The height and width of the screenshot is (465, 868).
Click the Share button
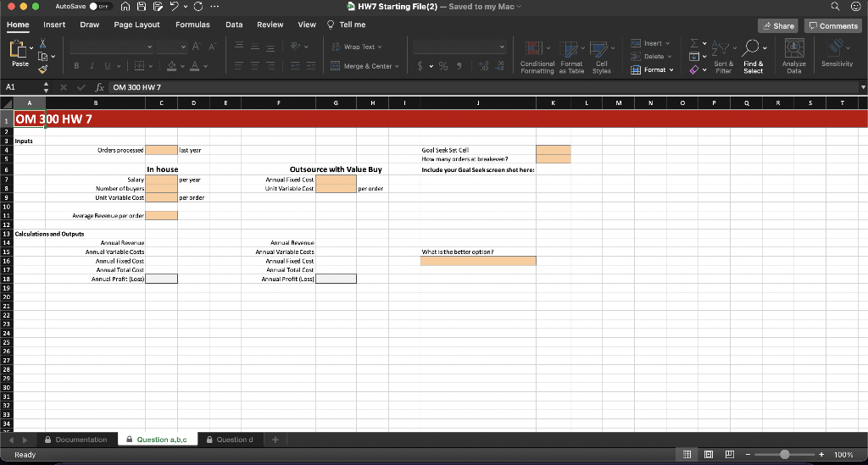pyautogui.click(x=778, y=26)
